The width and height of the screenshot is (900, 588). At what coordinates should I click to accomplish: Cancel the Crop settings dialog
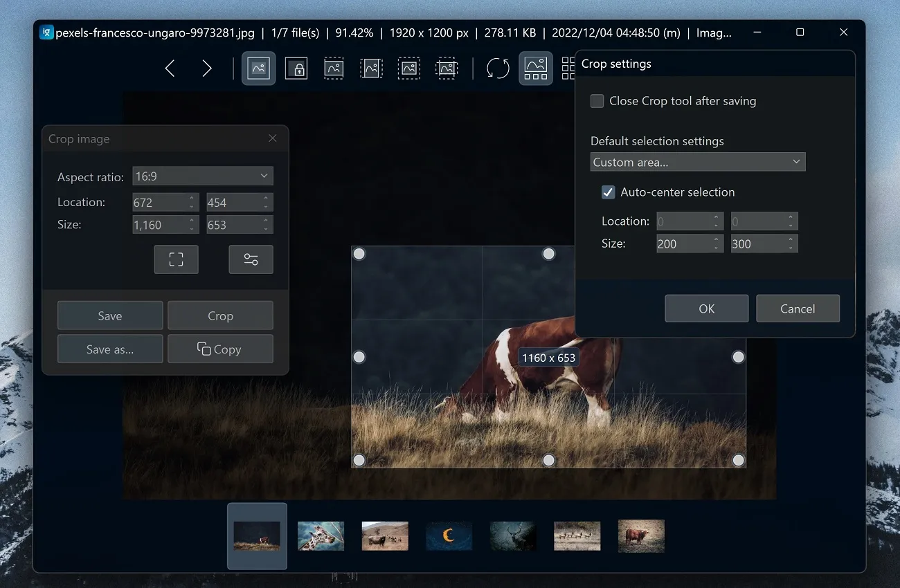click(798, 309)
